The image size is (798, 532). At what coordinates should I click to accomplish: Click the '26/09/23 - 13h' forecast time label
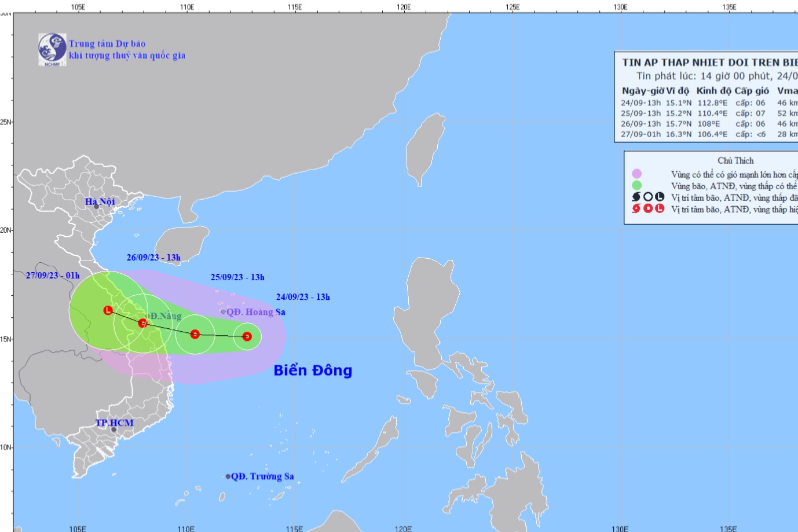(x=153, y=258)
